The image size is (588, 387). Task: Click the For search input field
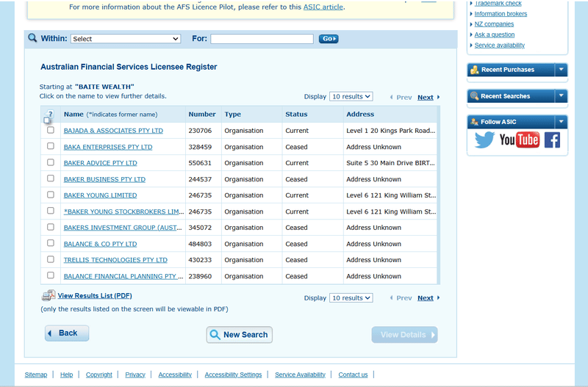coord(262,39)
